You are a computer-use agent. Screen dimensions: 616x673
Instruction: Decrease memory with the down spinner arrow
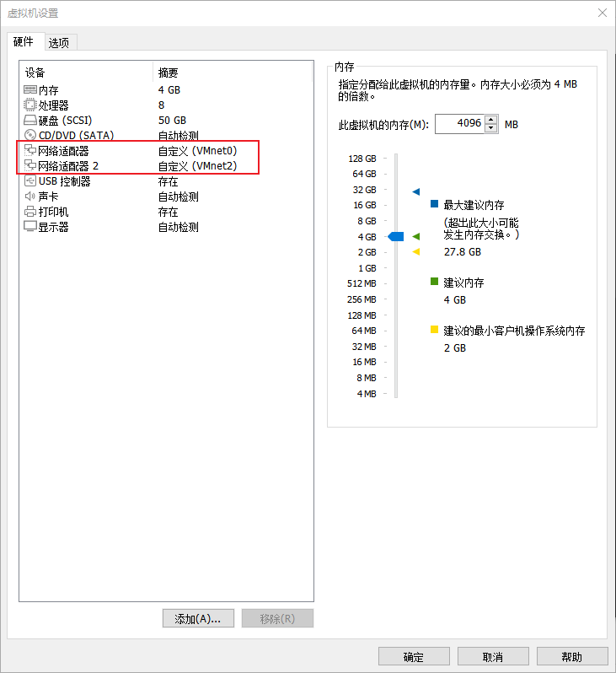click(491, 128)
